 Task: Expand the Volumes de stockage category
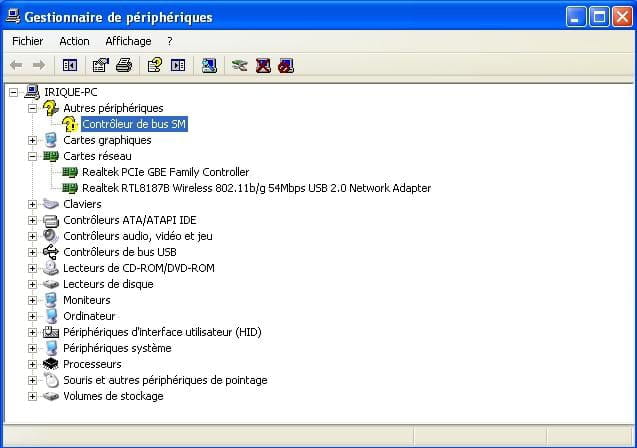[32, 396]
